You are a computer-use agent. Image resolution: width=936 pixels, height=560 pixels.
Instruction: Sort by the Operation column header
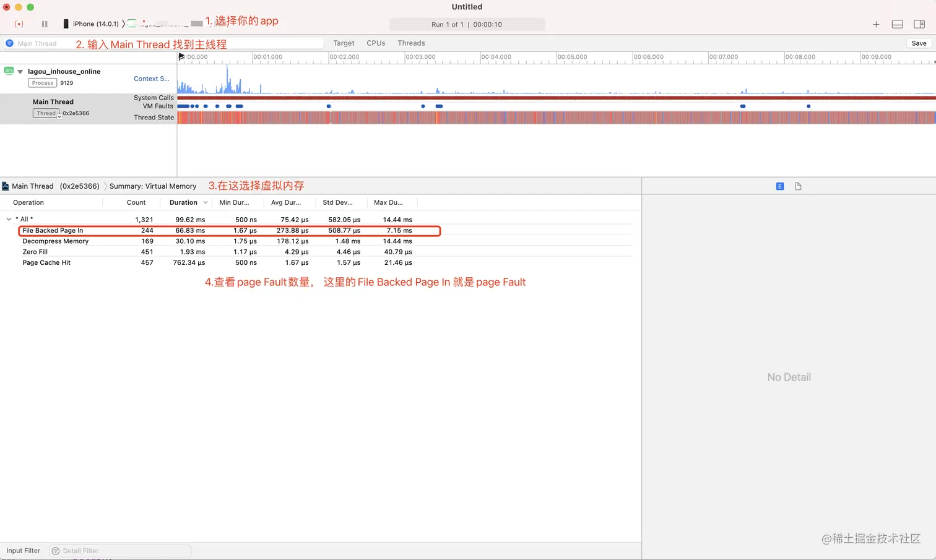28,203
